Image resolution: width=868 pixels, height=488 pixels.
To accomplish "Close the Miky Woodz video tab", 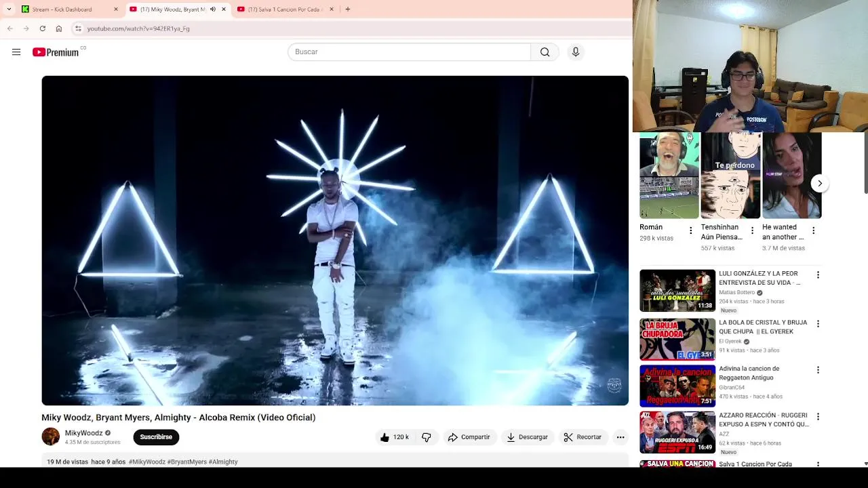I will click(x=224, y=9).
